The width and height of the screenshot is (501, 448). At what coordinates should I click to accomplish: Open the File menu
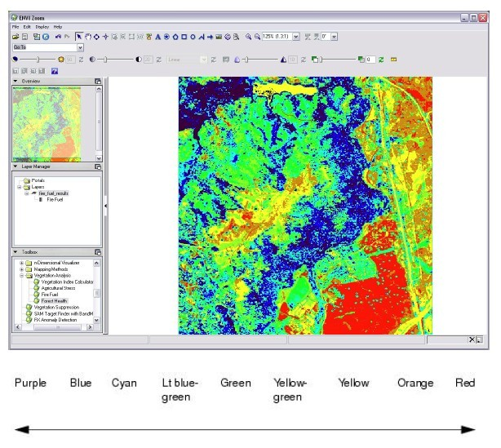coord(16,27)
